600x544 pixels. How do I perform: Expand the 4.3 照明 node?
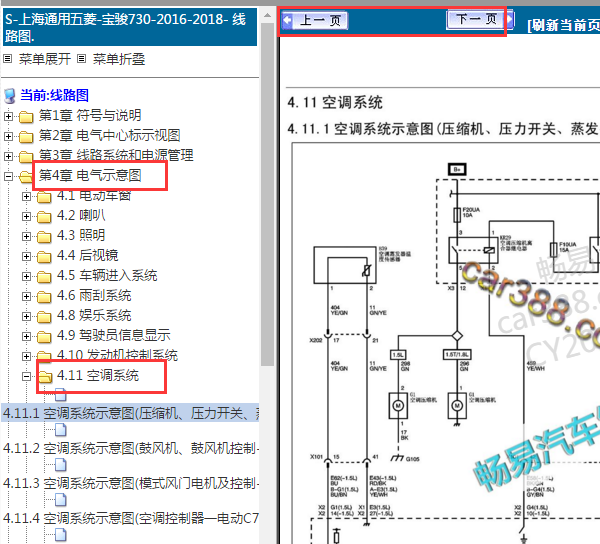coord(26,236)
